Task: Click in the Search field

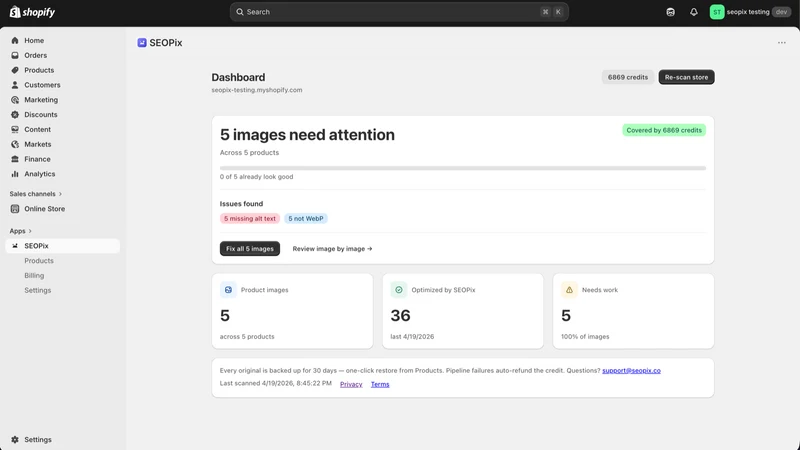Action: click(399, 12)
